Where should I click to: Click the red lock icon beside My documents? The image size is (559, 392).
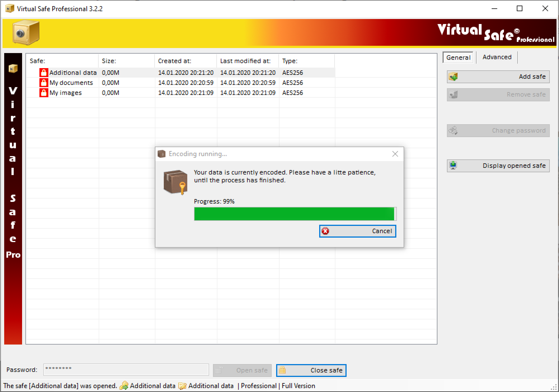pyautogui.click(x=44, y=83)
